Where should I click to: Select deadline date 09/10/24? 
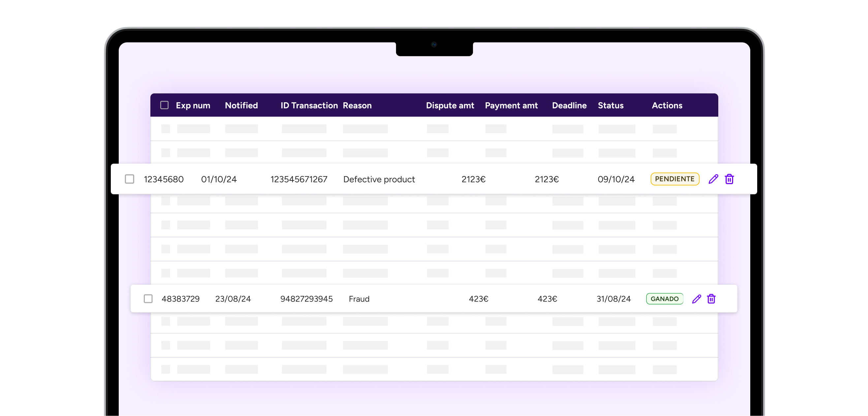[616, 179]
